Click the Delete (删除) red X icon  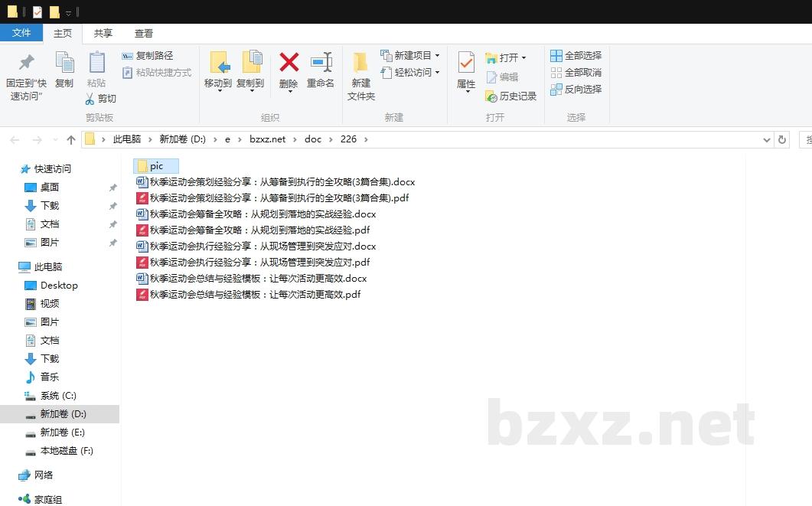(289, 63)
